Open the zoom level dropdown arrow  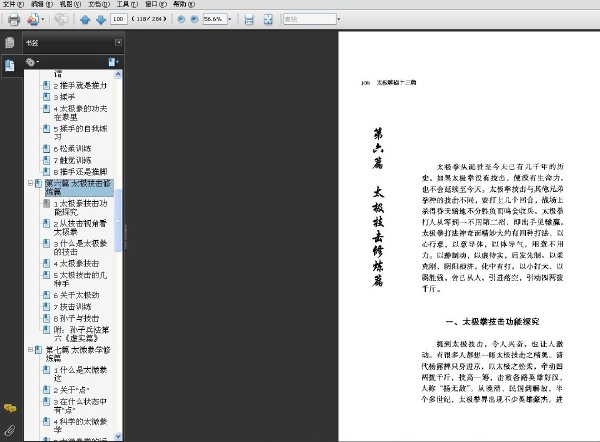230,19
